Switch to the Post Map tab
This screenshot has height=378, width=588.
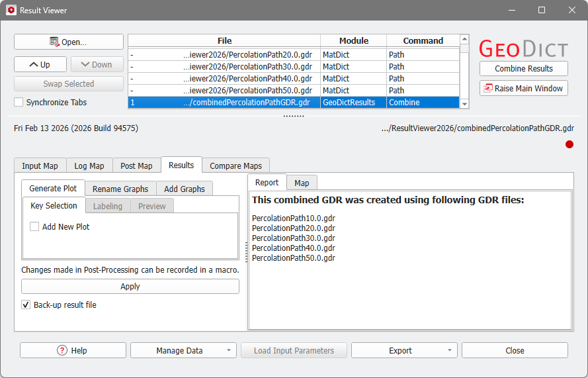(136, 166)
